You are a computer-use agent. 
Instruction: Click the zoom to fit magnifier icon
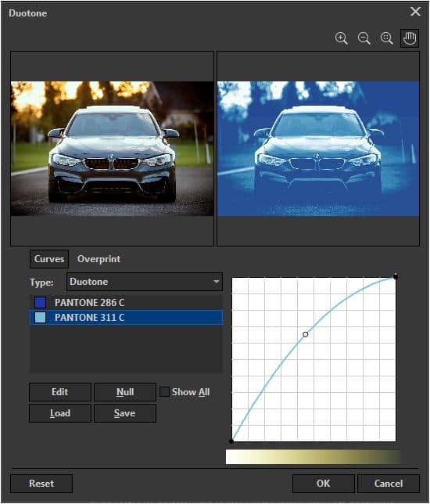(x=387, y=38)
